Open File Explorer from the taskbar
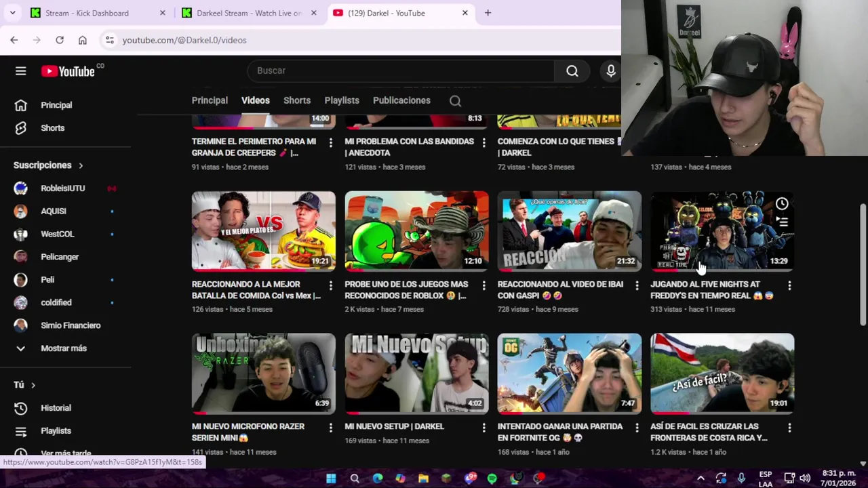 click(423, 479)
